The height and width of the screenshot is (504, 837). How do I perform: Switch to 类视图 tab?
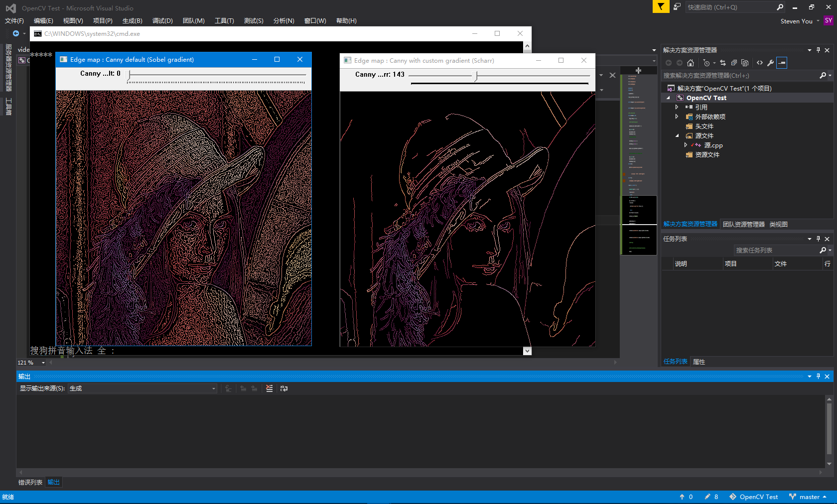click(x=778, y=224)
